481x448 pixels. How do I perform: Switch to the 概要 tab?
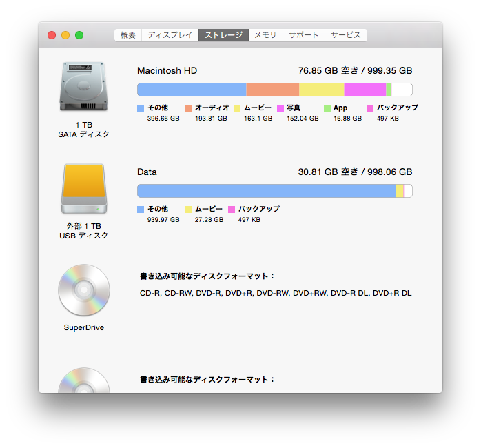click(128, 35)
